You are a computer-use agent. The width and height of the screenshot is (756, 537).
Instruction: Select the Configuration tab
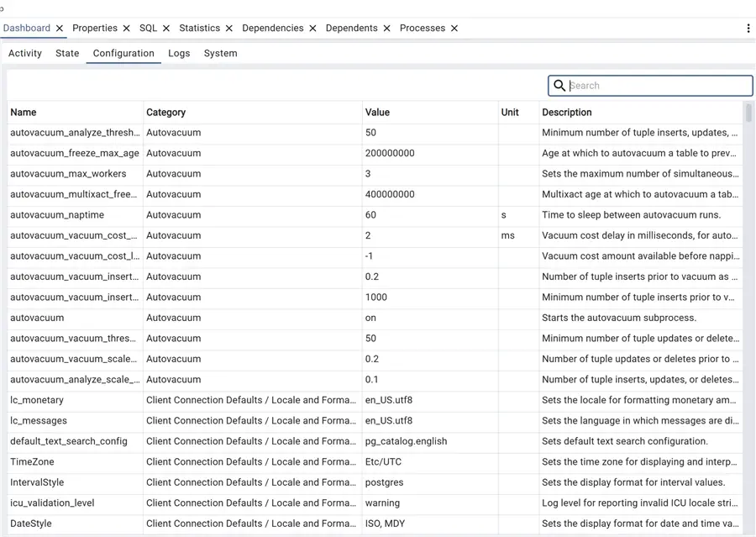pyautogui.click(x=123, y=53)
